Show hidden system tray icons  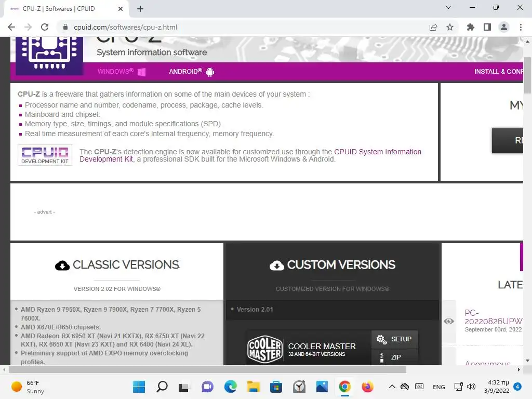[392, 387]
